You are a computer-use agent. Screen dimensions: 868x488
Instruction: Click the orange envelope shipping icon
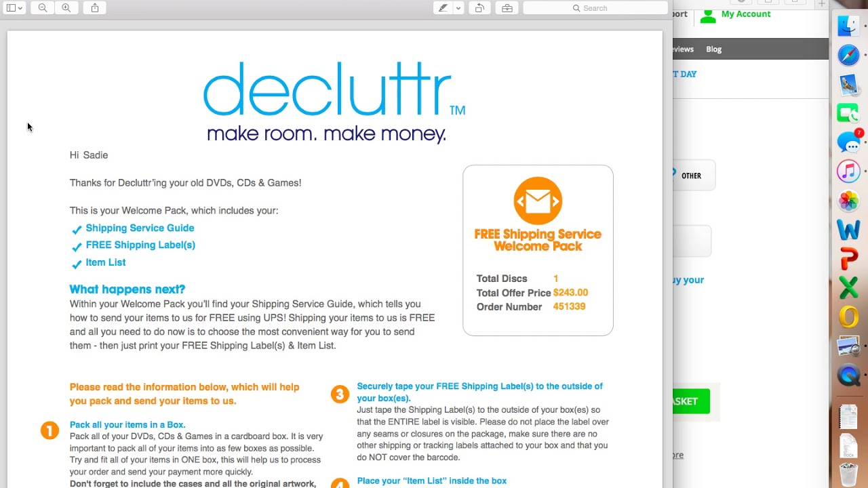tap(538, 201)
